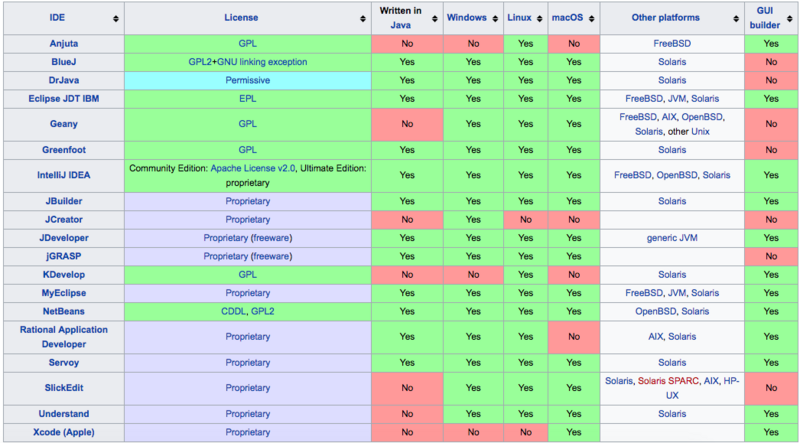Open FreeBSD link in MyEclipse row
The image size is (800, 443).
click(x=644, y=293)
